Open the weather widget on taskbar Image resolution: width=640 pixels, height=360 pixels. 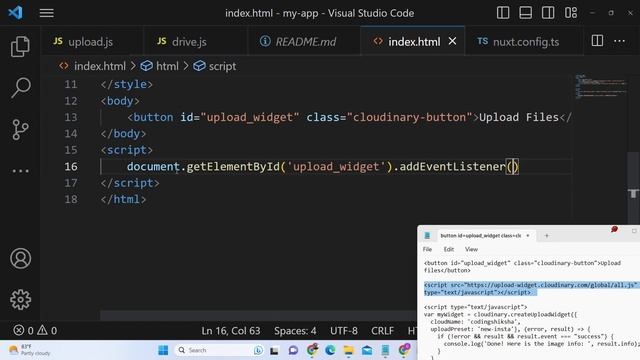coord(29,350)
